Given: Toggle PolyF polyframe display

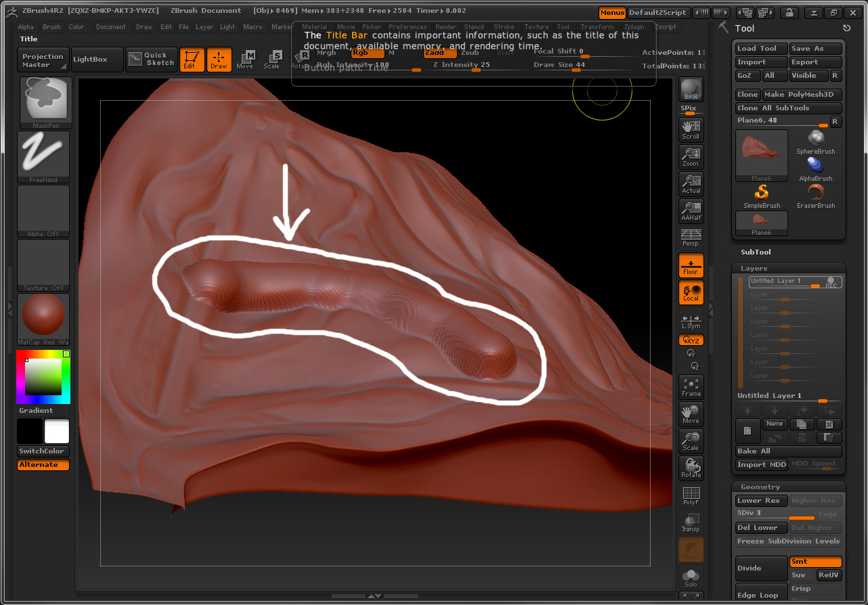Looking at the screenshot, I should (691, 495).
